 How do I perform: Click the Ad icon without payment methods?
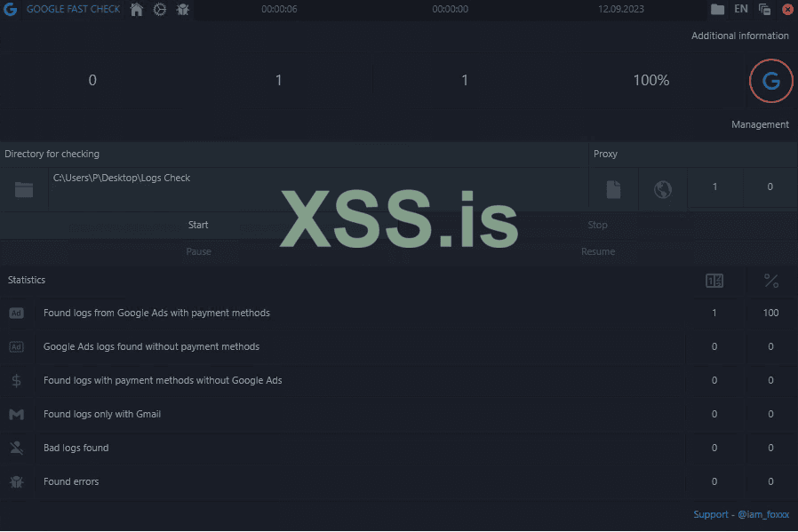pyautogui.click(x=16, y=347)
